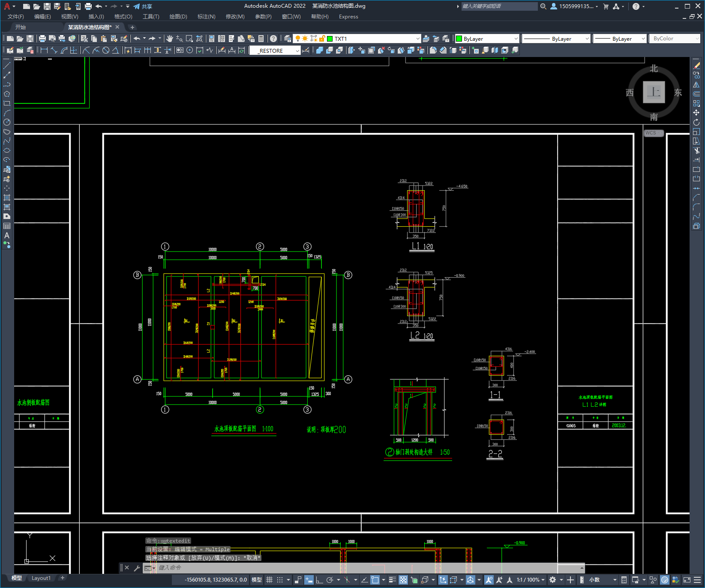The image size is (705, 588).
Task: Click the green ByLayer color swatch
Action: [459, 39]
